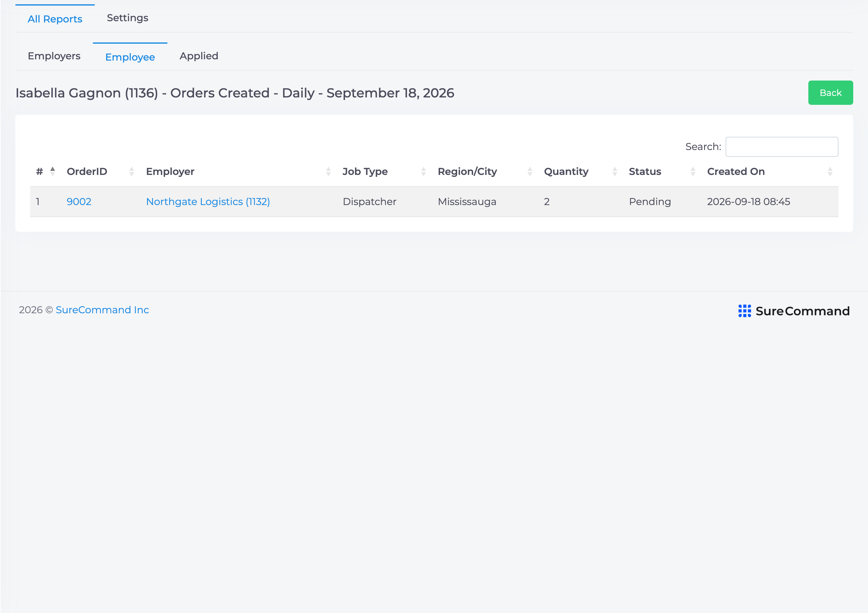Screen dimensions: 868x613
Task: Sort by OrderID column arrows
Action: point(132,172)
